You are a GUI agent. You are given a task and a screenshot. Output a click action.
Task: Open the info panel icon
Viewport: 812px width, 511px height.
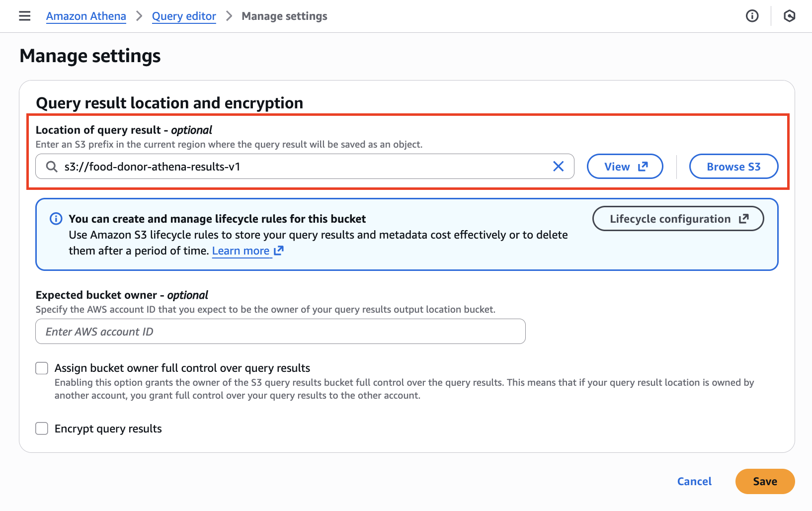click(752, 16)
